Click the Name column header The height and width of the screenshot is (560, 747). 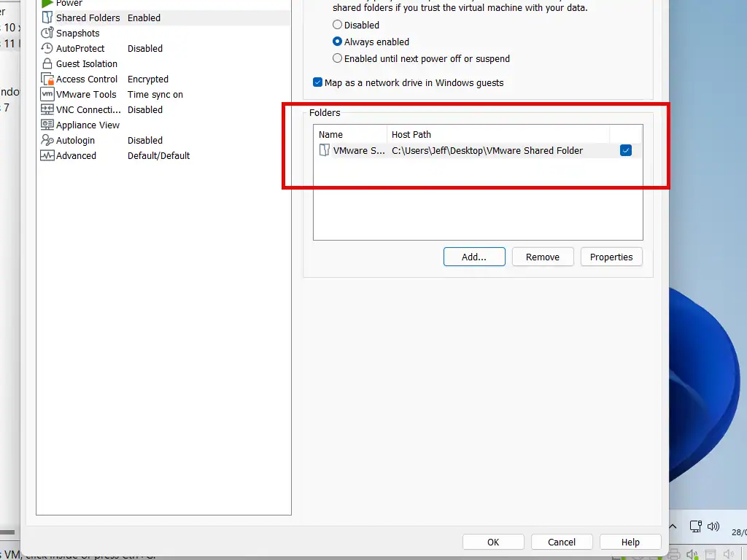(x=350, y=134)
